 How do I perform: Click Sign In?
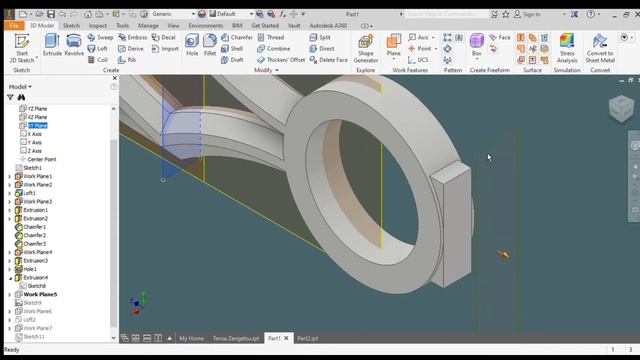tap(527, 14)
